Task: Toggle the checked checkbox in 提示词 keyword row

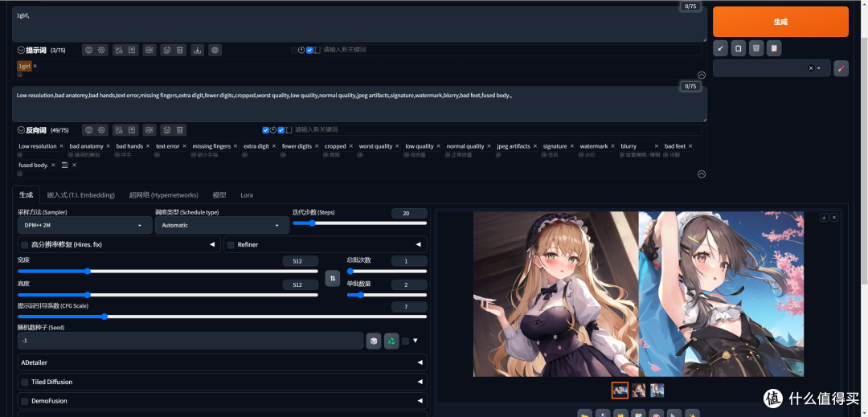Action: coord(309,50)
